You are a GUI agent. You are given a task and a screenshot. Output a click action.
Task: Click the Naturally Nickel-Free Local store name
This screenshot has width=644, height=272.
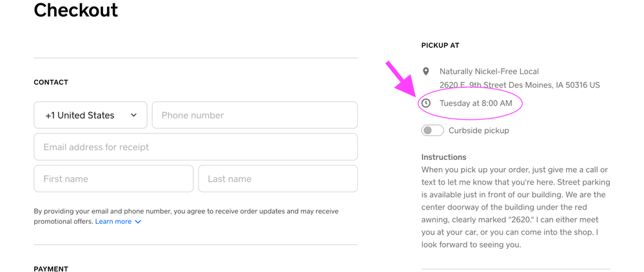click(489, 72)
